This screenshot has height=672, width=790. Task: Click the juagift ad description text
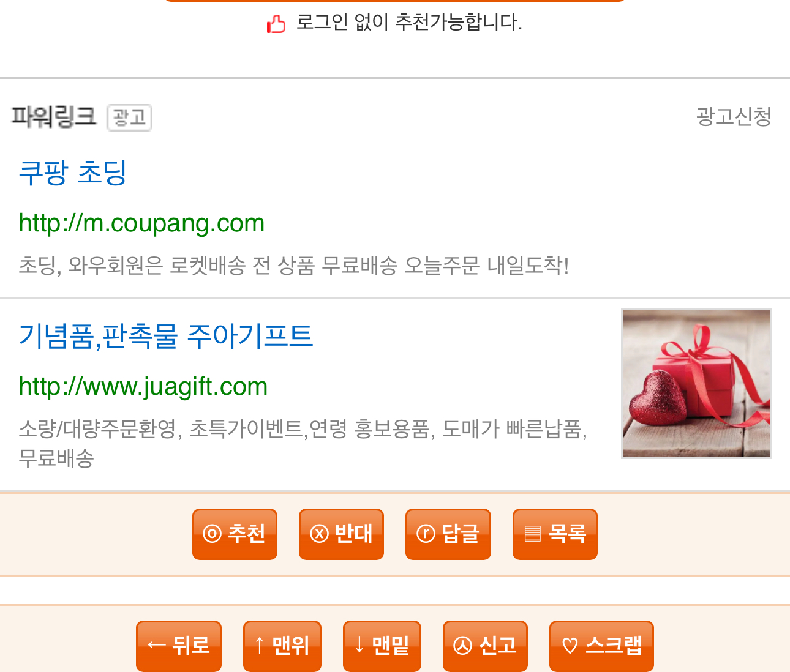pyautogui.click(x=303, y=443)
